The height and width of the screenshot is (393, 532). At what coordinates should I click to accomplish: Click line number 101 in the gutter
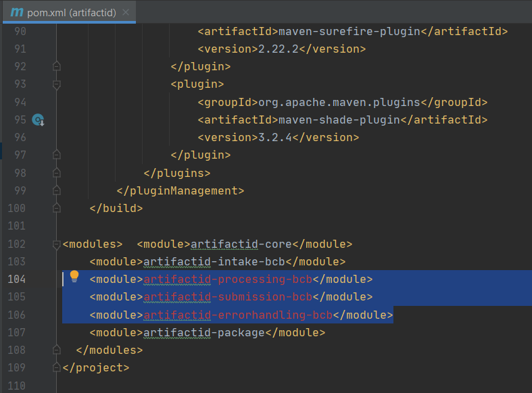(x=17, y=226)
